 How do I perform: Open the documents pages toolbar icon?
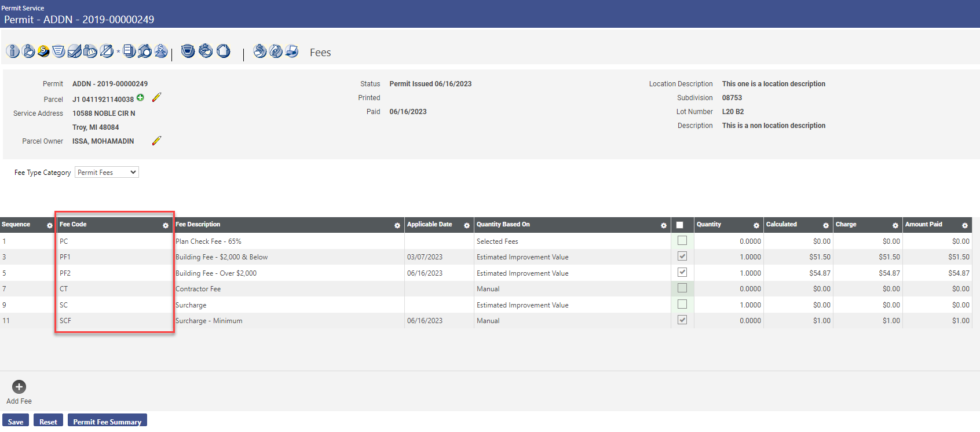[x=129, y=51]
